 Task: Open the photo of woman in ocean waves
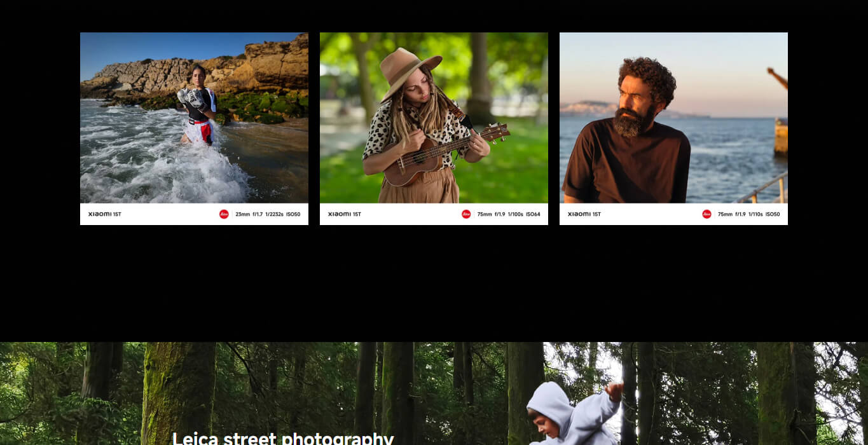click(x=194, y=118)
